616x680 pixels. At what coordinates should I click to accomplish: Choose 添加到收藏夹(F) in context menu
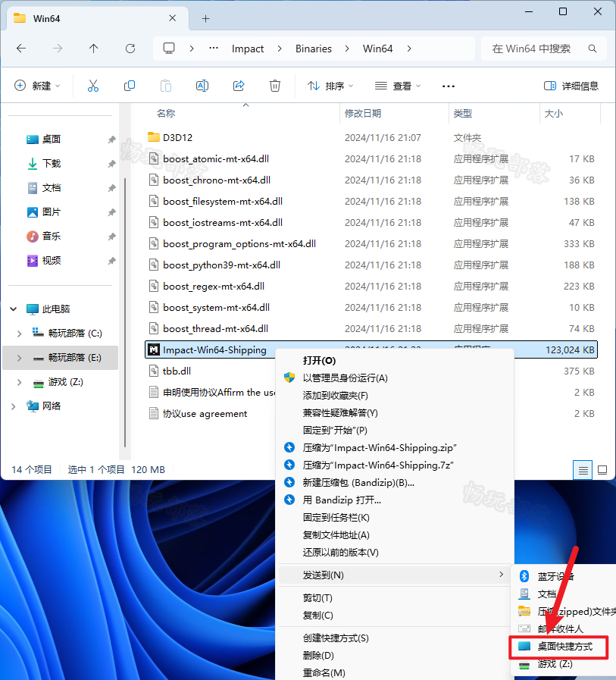point(395,396)
